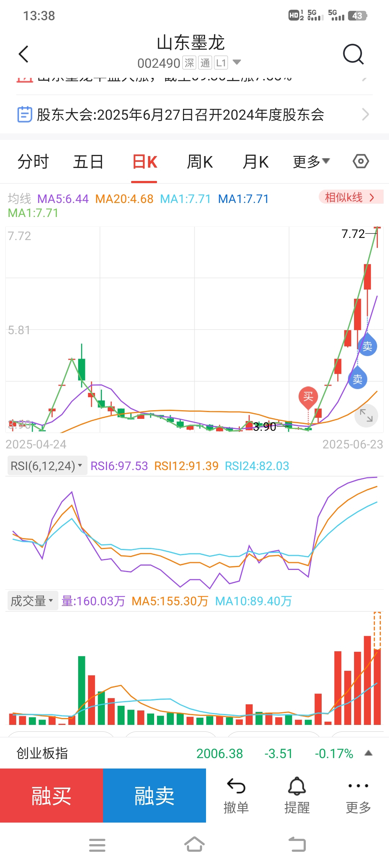Screen dimensions: 389x868
Task: Tap Android home navigation icon
Action: point(194,845)
